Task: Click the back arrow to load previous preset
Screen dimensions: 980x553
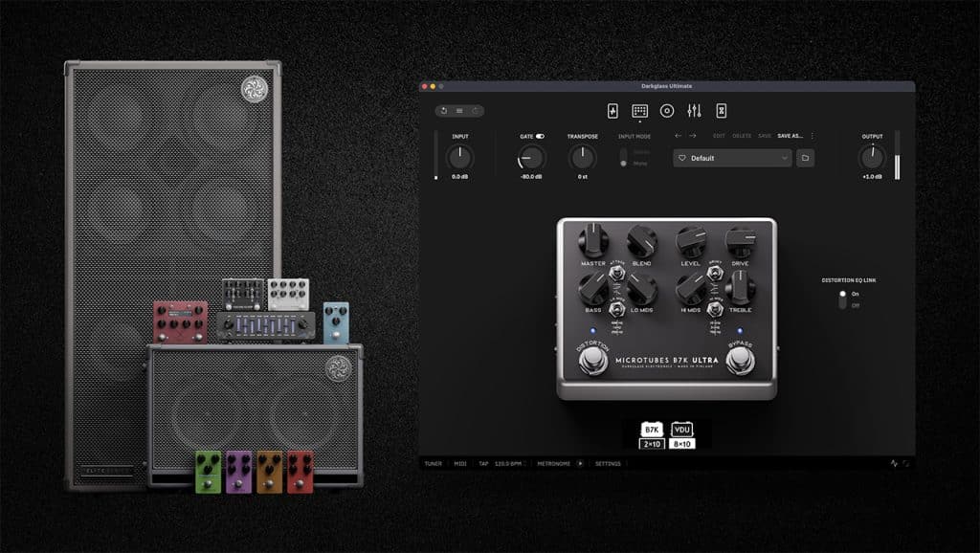Action: (x=678, y=133)
